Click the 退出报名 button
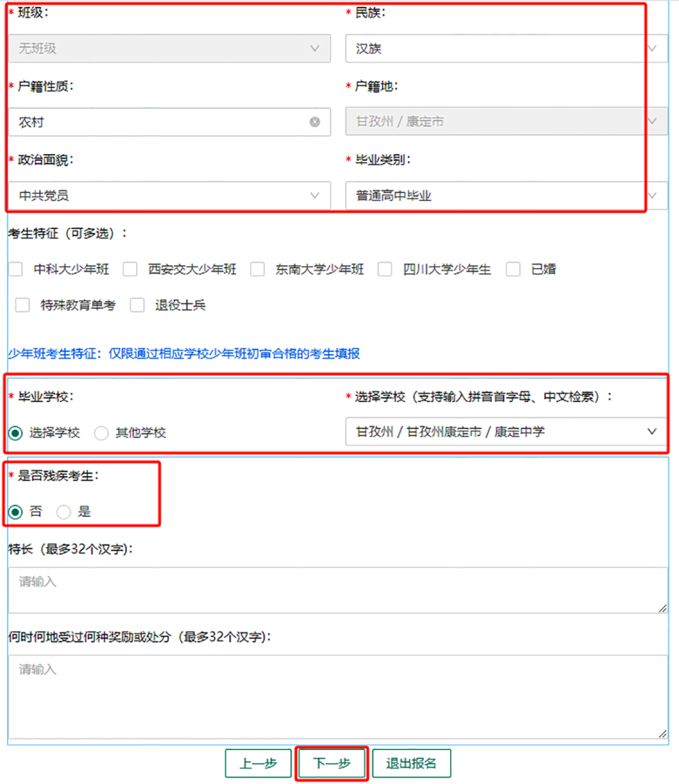Viewport: 679px width, 784px height. [x=412, y=763]
